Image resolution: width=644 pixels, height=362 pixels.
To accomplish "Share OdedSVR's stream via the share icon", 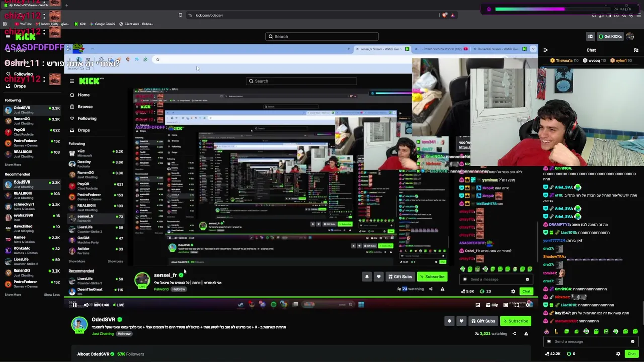I will [514, 334].
